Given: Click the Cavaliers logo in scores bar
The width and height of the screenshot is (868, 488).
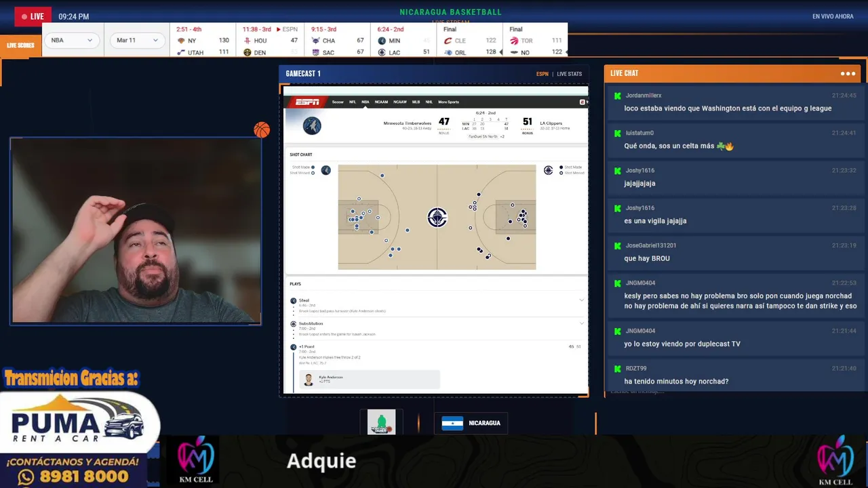Looking at the screenshot, I should tap(448, 41).
